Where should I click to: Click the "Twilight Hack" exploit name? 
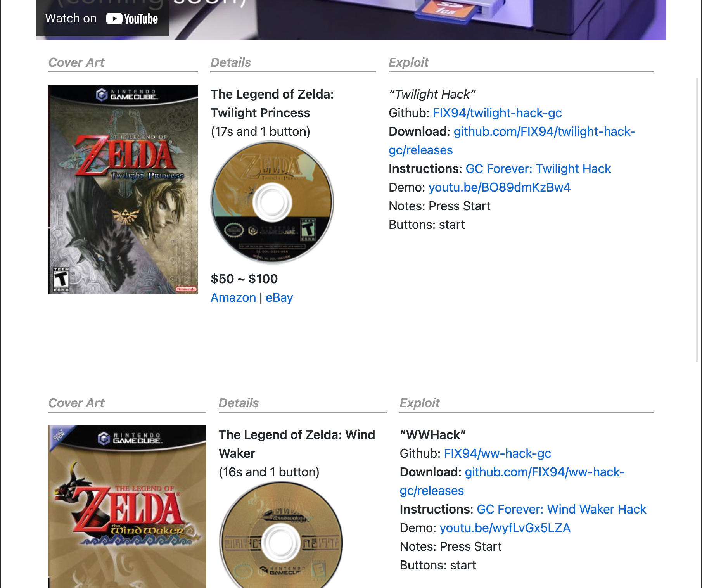pos(432,94)
